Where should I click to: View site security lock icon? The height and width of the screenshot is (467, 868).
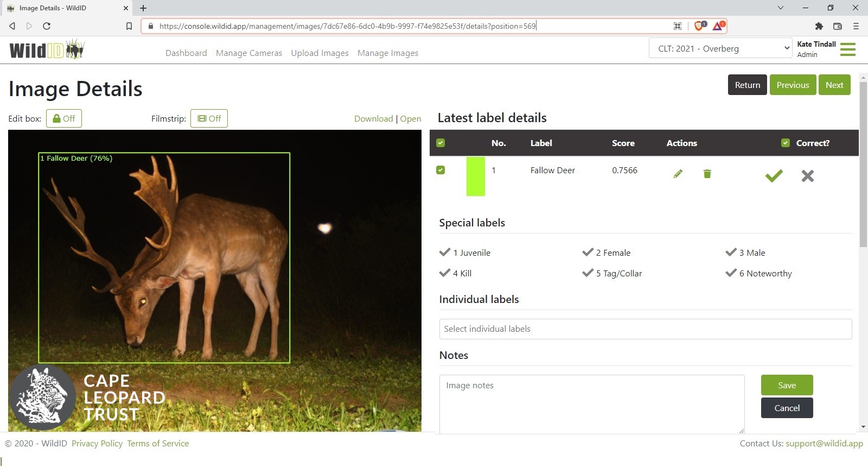coord(150,26)
